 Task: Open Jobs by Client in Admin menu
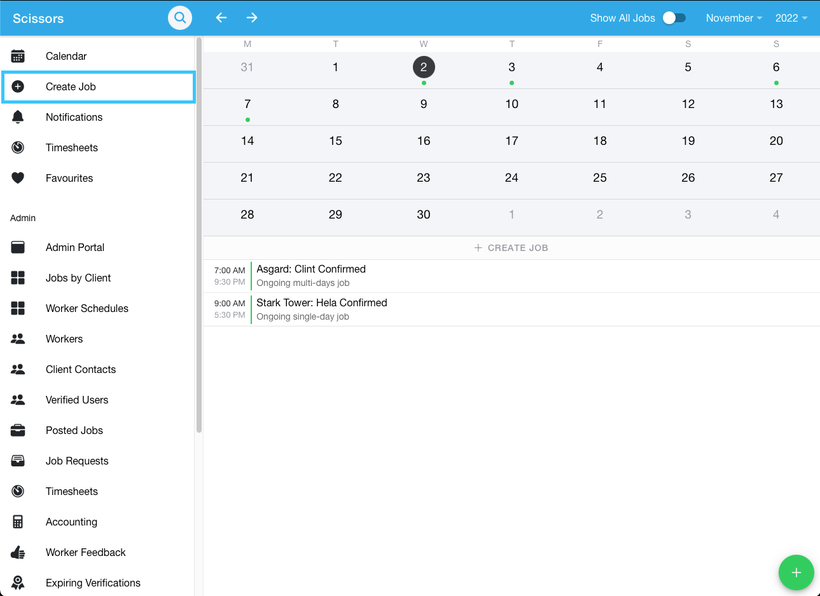pos(78,278)
